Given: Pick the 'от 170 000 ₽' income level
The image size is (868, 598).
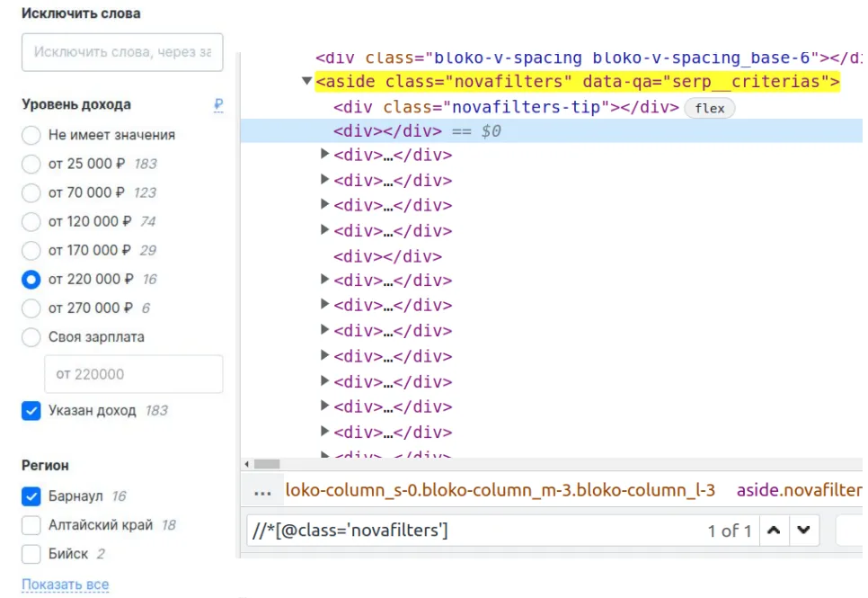Looking at the screenshot, I should coord(31,250).
